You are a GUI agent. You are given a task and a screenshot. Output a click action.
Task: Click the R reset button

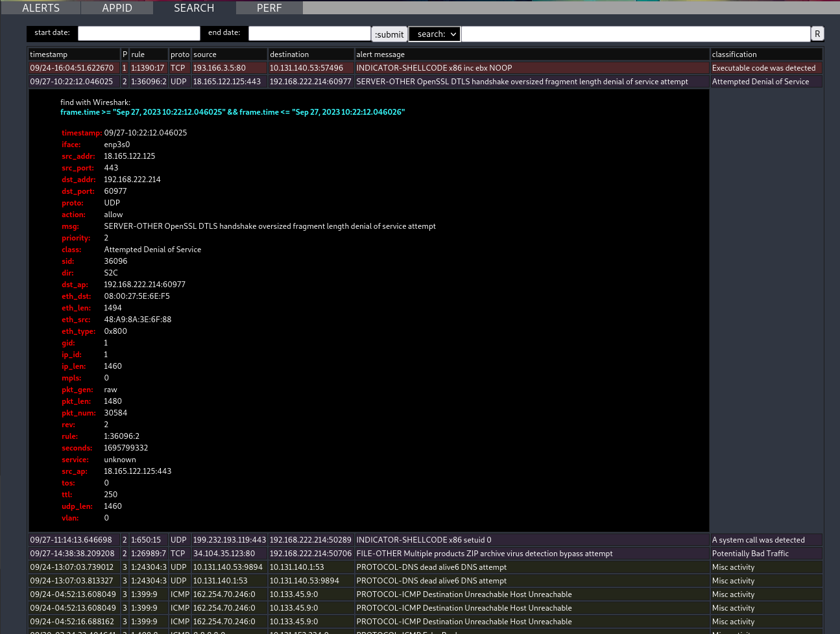click(817, 34)
